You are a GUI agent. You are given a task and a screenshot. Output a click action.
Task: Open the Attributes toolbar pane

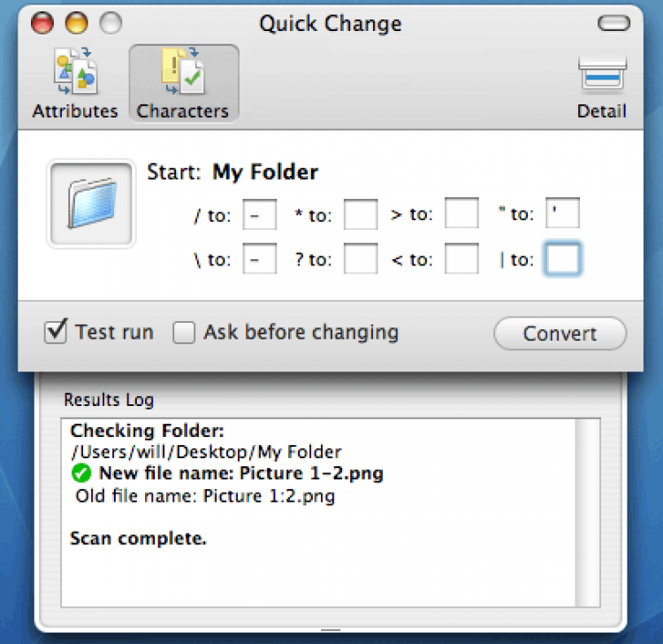[74, 85]
